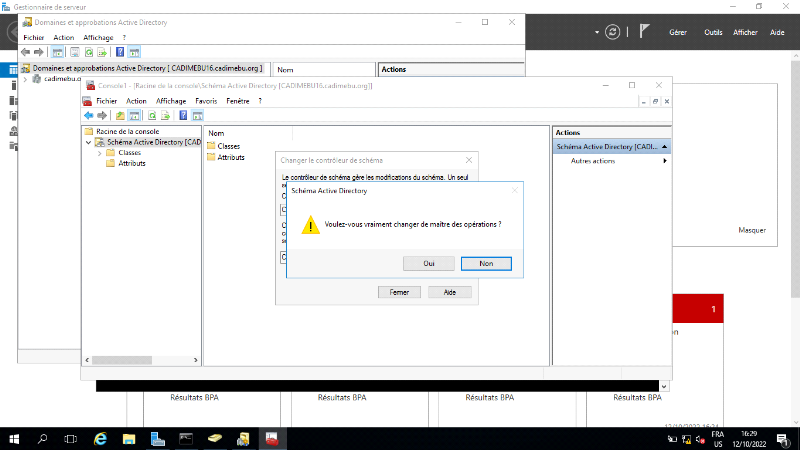Click Aide button in Changer le contrôleur dialog
800x450 pixels.
click(449, 292)
